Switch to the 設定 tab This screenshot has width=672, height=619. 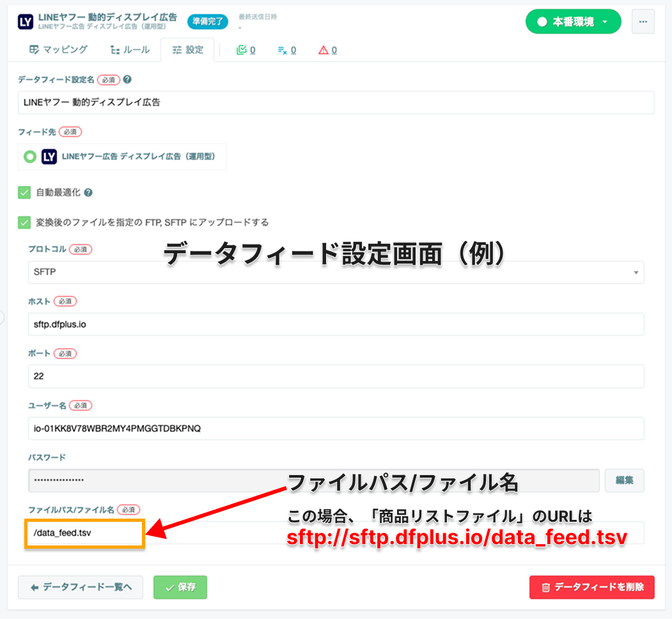pyautogui.click(x=187, y=50)
